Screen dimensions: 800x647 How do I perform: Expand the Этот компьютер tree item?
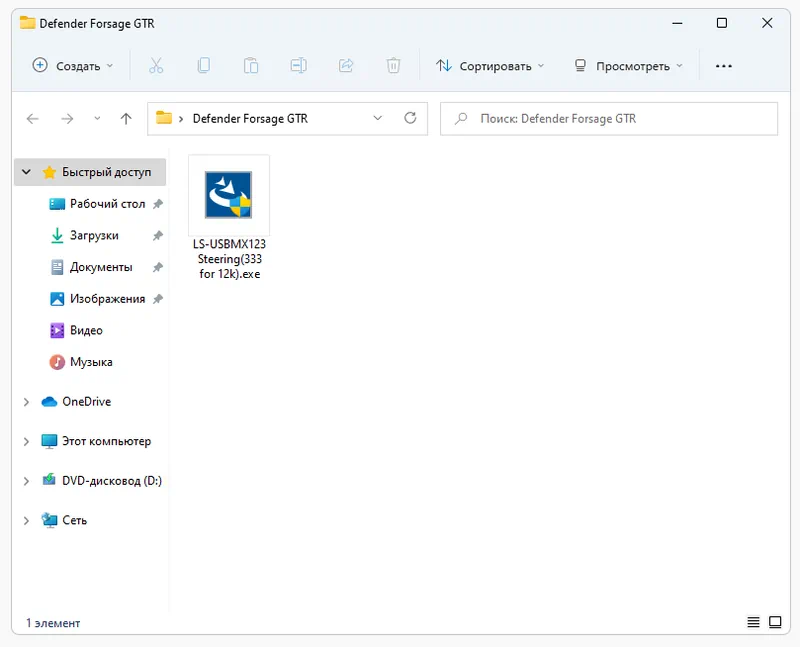pos(25,441)
